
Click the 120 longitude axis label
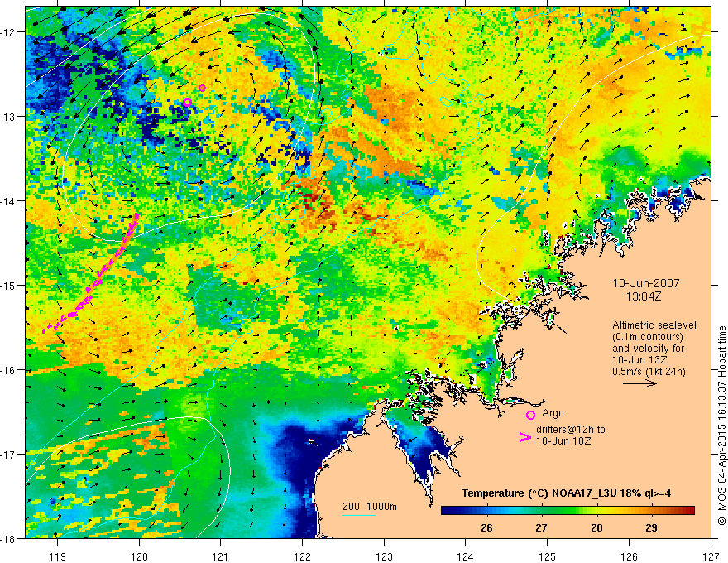click(x=139, y=556)
